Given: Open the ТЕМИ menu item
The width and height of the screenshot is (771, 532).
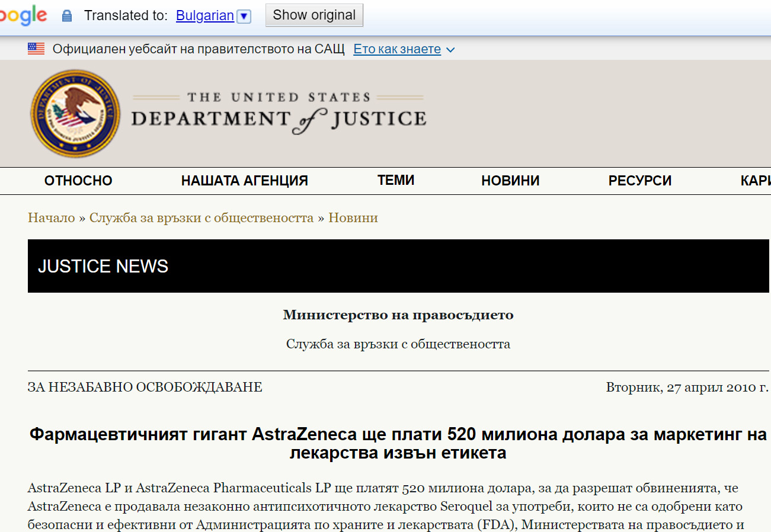Looking at the screenshot, I should pyautogui.click(x=395, y=180).
